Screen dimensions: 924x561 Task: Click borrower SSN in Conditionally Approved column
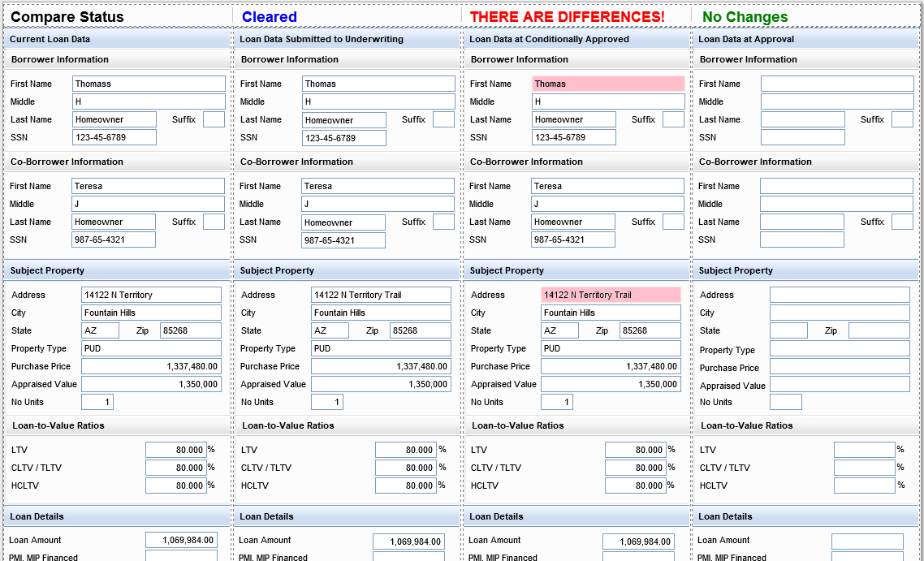pyautogui.click(x=574, y=137)
